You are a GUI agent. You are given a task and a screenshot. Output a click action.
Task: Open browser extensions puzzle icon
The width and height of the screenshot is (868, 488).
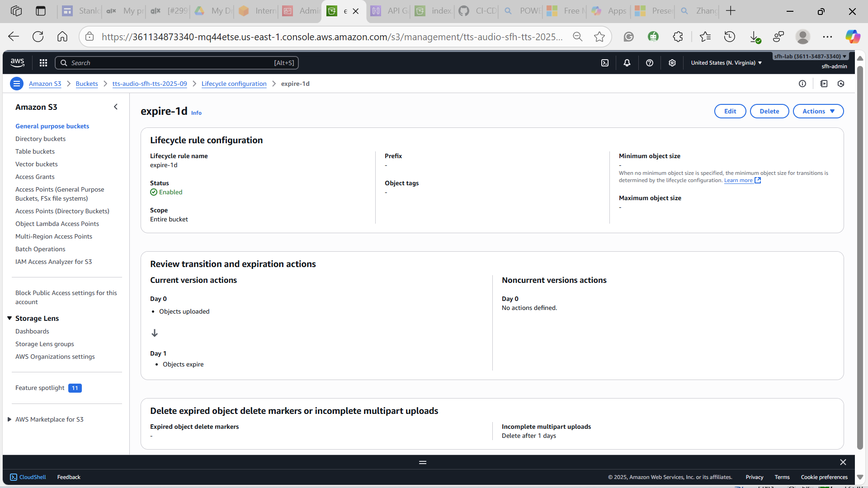[x=678, y=37]
